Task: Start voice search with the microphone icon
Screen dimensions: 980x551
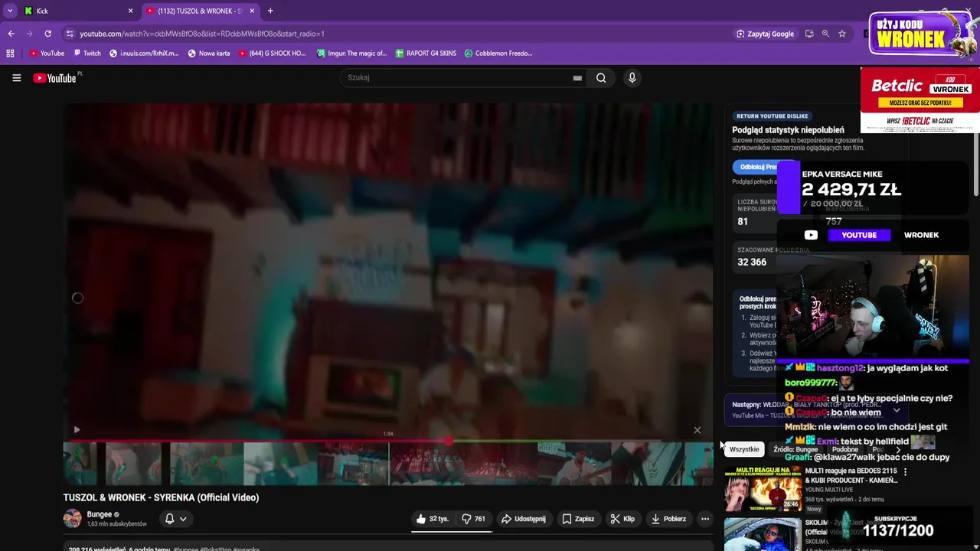Action: click(632, 77)
